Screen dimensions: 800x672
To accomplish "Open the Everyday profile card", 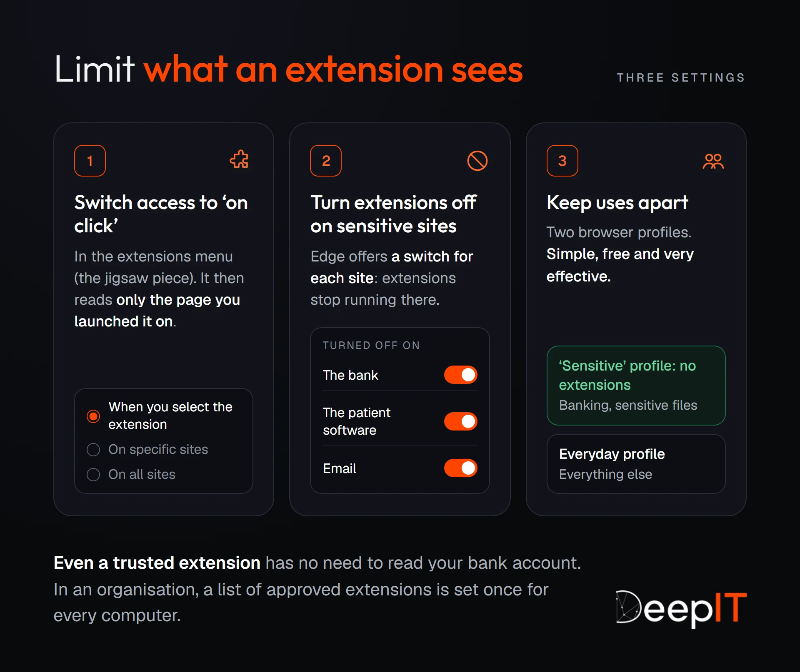I will pos(636,464).
